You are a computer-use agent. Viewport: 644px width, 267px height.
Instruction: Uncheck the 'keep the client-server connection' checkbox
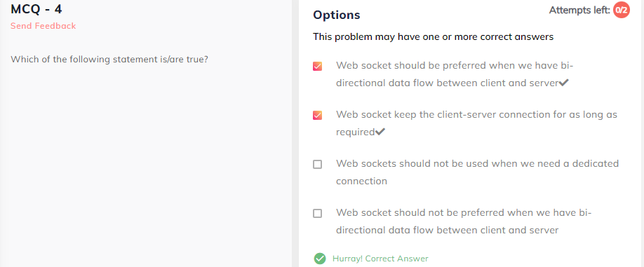click(x=317, y=115)
